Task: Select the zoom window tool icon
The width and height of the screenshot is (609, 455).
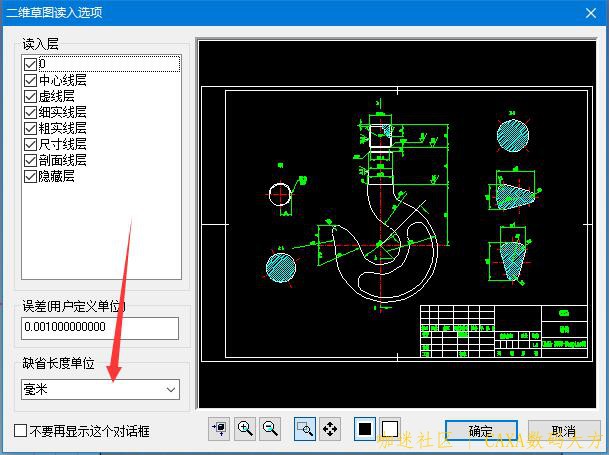Action: (x=305, y=429)
